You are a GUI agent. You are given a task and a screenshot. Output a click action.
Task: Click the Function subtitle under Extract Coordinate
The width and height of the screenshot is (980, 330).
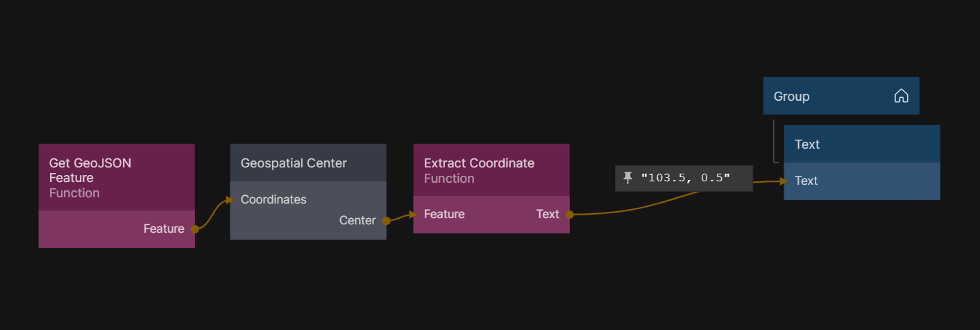tap(449, 179)
